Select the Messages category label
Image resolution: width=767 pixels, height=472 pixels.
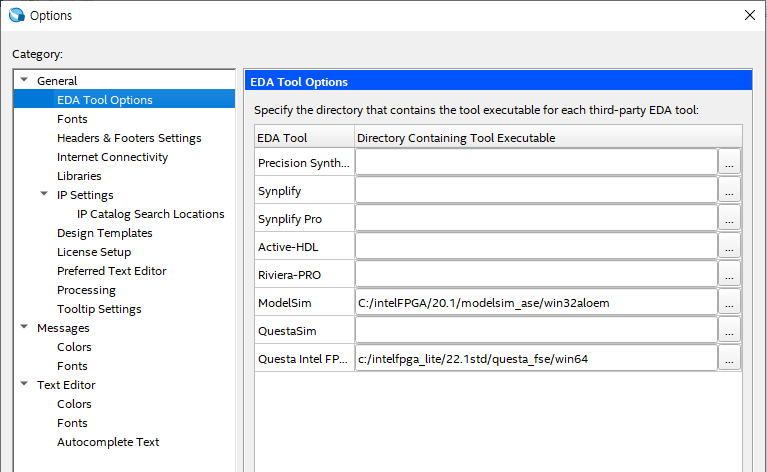63,328
